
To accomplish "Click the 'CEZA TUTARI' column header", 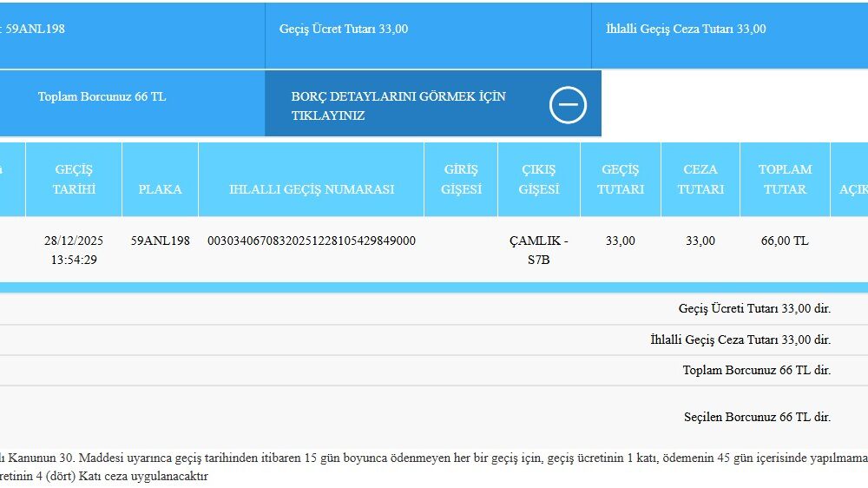I will coord(700,179).
